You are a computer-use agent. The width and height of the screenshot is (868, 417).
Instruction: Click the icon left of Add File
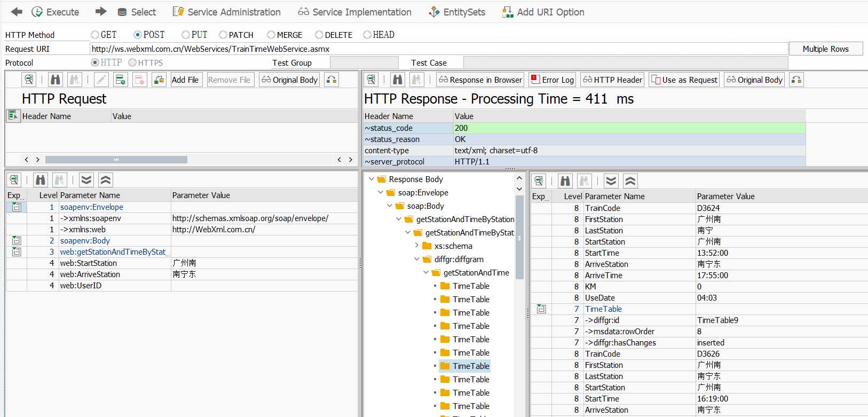[x=159, y=80]
